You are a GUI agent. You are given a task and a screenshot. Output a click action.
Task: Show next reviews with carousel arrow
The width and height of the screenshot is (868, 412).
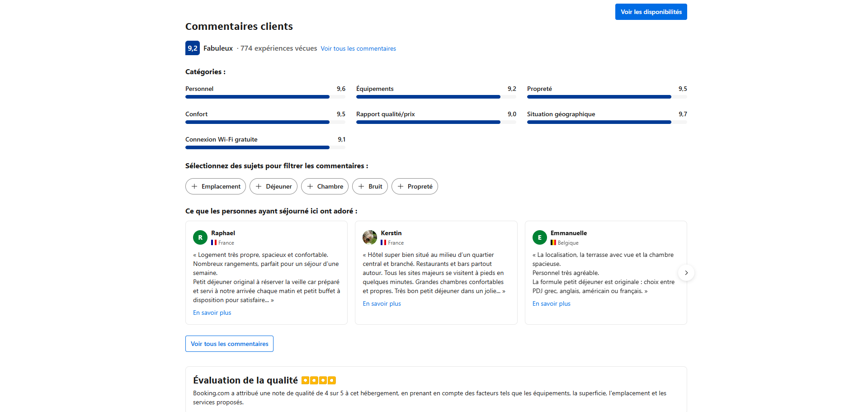[686, 273]
